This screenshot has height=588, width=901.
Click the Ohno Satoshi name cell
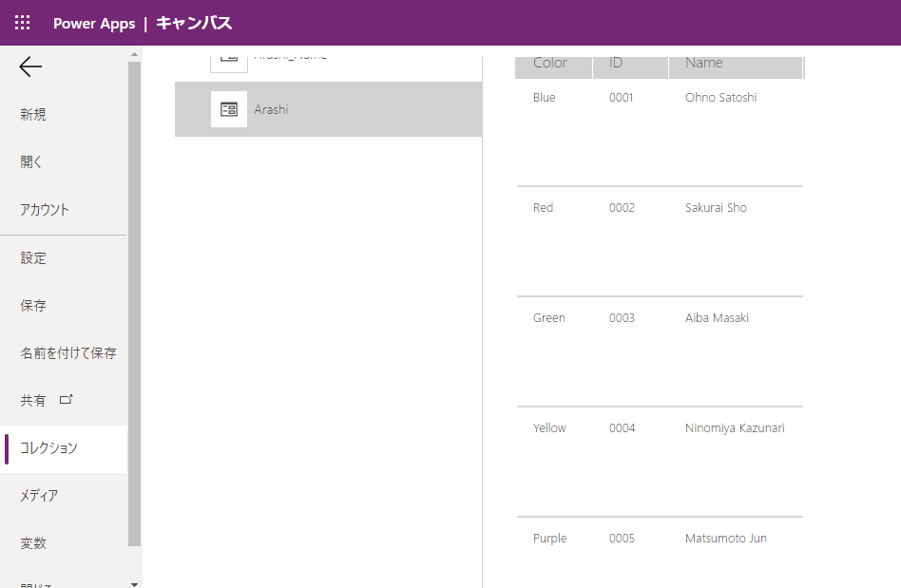click(x=720, y=98)
